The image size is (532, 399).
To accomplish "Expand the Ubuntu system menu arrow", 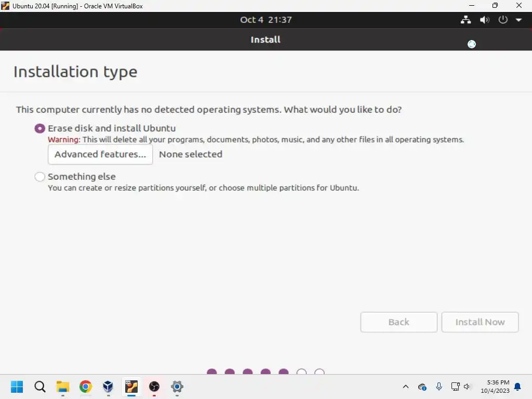I will click(518, 20).
